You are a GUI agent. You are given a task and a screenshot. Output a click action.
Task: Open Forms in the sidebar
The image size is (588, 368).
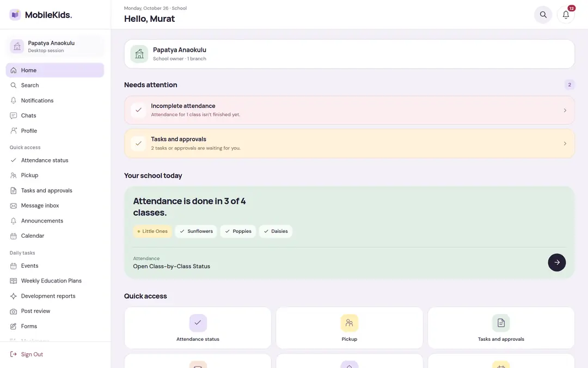55,327
